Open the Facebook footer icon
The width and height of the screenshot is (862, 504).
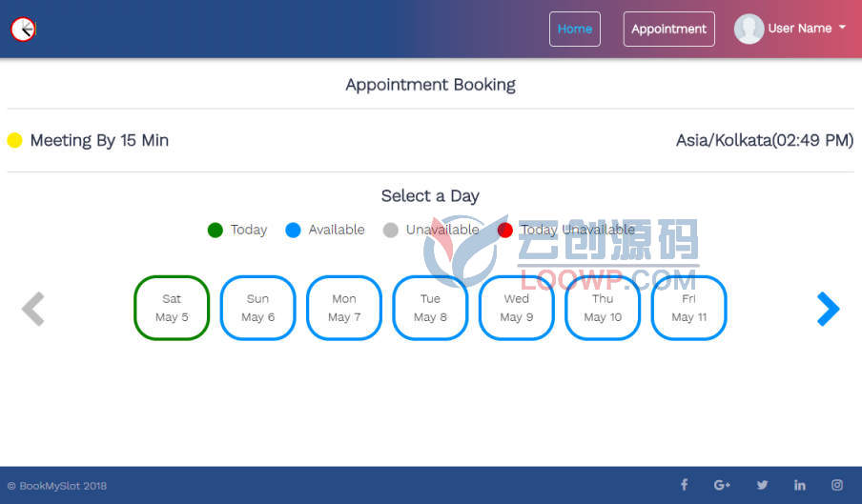click(684, 485)
